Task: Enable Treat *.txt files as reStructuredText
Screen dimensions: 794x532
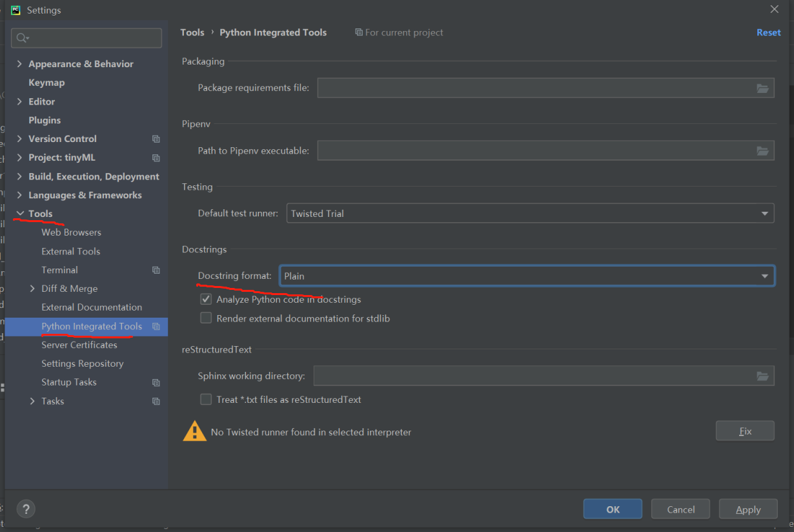Action: click(206, 399)
